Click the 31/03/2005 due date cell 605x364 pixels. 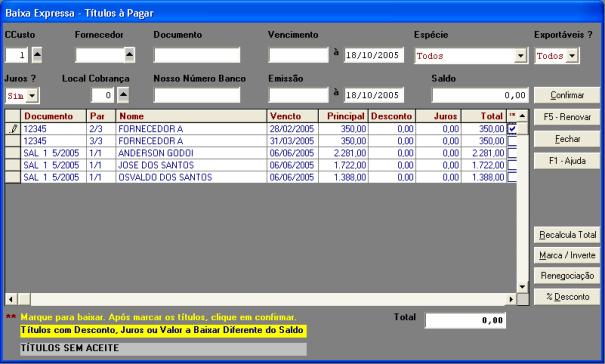click(x=292, y=141)
